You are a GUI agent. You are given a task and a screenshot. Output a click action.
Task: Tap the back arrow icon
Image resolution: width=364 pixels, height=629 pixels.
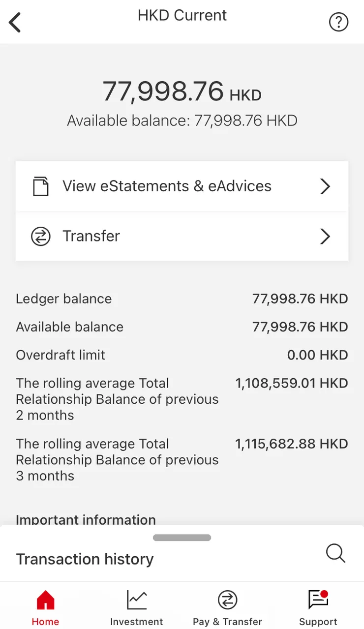[x=15, y=23]
